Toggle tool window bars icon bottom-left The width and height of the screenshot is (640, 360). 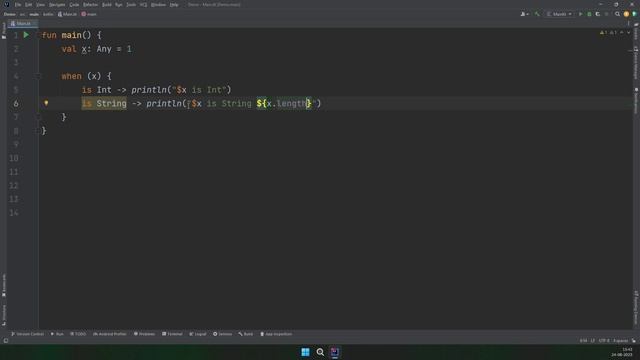coord(6,341)
